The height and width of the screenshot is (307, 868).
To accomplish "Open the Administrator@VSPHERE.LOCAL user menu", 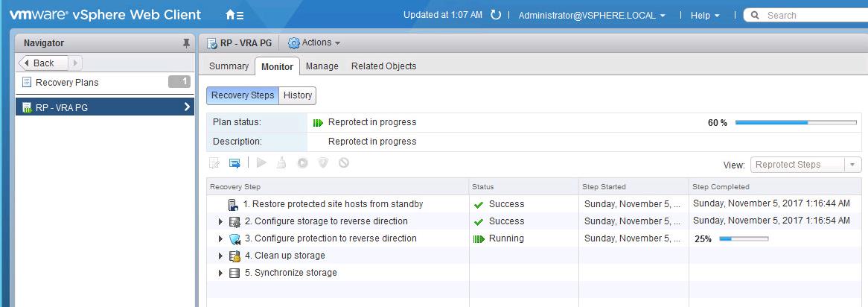I will click(592, 16).
